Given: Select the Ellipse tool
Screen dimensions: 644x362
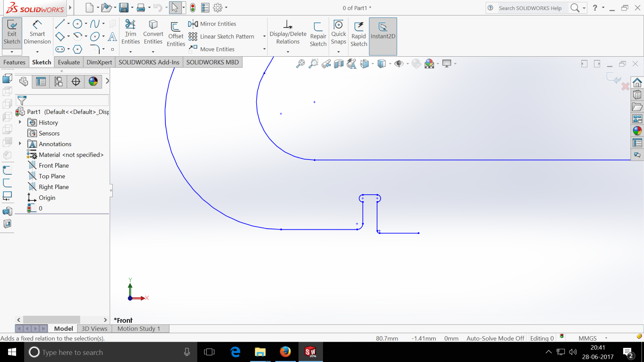Looking at the screenshot, I should click(95, 37).
